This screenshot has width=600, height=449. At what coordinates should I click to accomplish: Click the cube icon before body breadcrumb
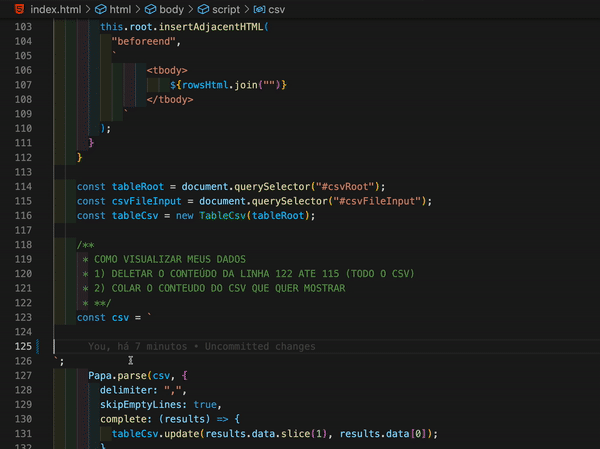[150, 9]
